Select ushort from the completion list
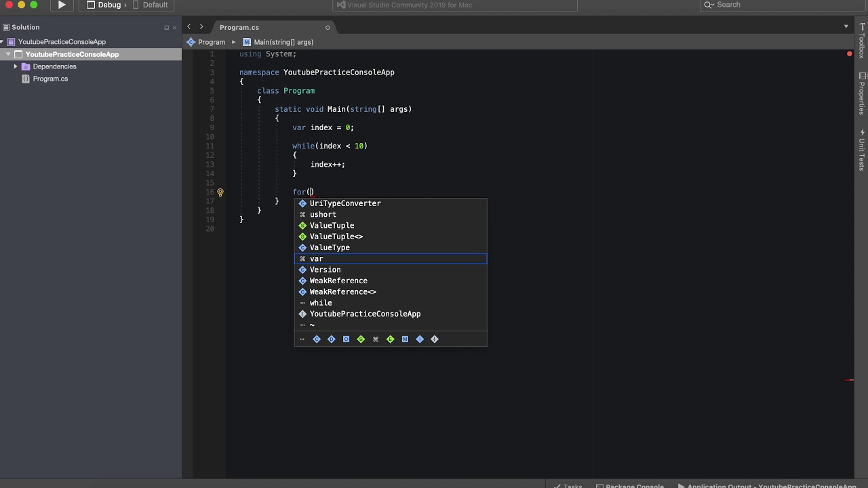This screenshot has height=488, width=868. [391, 214]
